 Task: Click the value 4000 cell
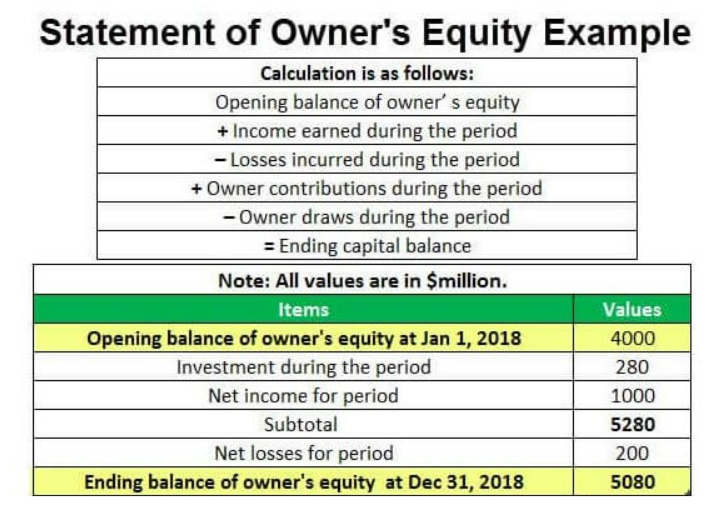point(632,338)
